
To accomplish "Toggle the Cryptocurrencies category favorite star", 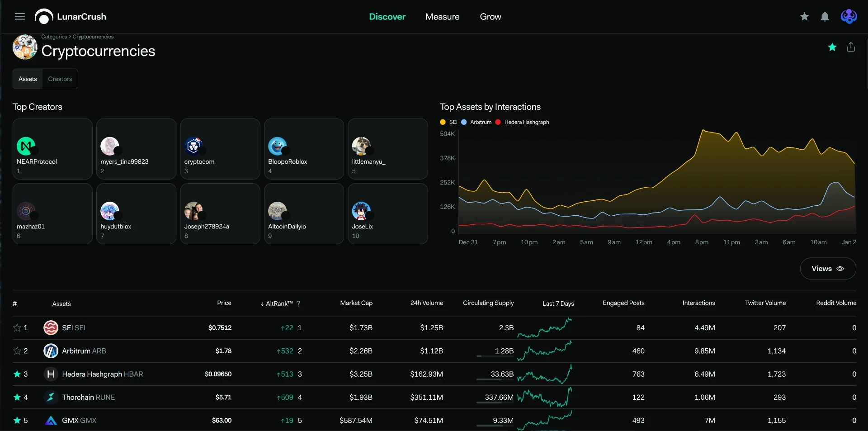I will click(832, 47).
